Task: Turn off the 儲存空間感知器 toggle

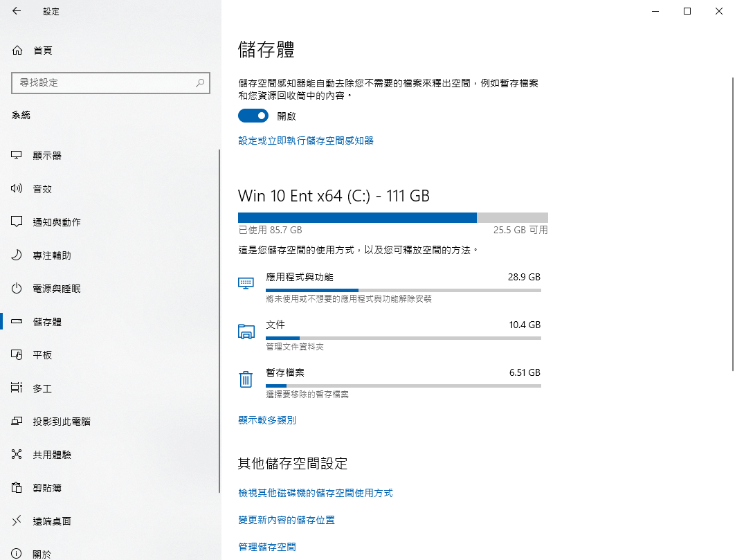Action: [253, 116]
